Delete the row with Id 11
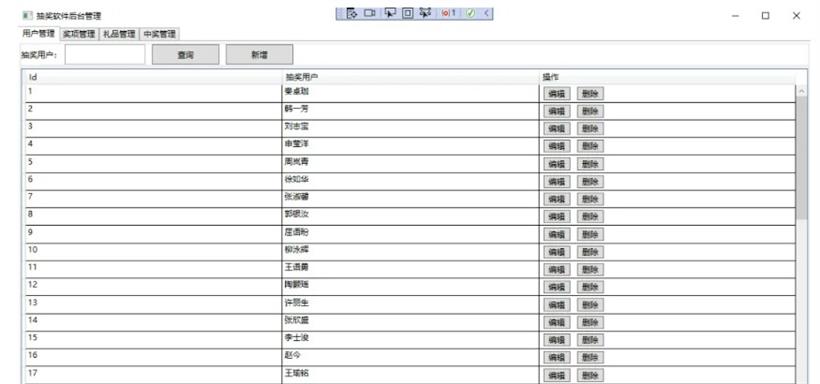Screen dimensions: 820x384 click(590, 270)
